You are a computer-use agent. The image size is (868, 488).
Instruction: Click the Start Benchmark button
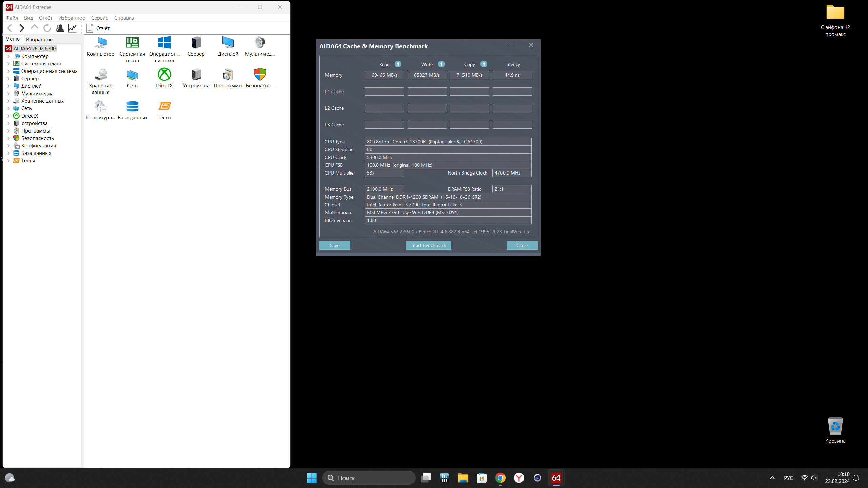[x=428, y=245]
